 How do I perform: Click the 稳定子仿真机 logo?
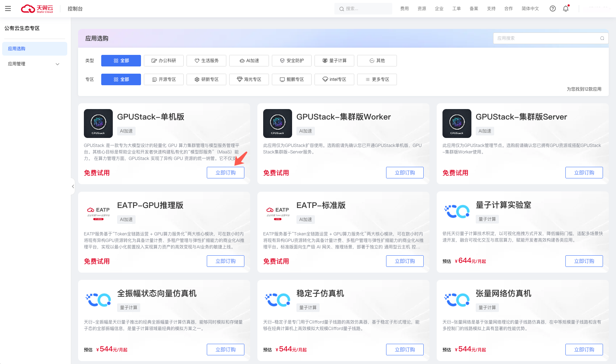click(x=278, y=300)
